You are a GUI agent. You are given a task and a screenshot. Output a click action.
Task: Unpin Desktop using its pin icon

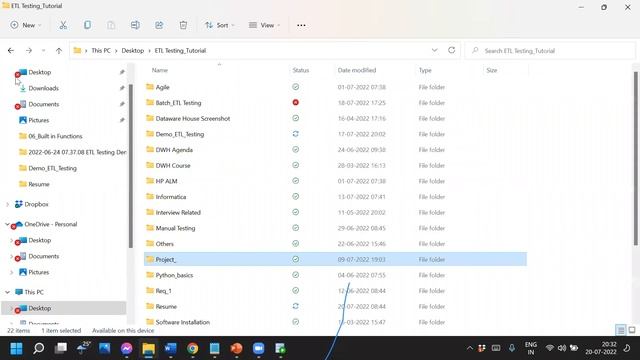tap(122, 72)
